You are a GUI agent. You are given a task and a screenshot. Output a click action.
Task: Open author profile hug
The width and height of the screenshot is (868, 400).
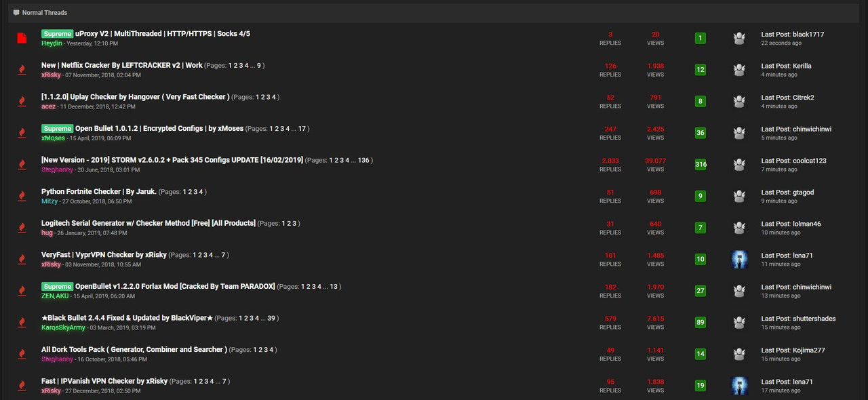point(47,233)
